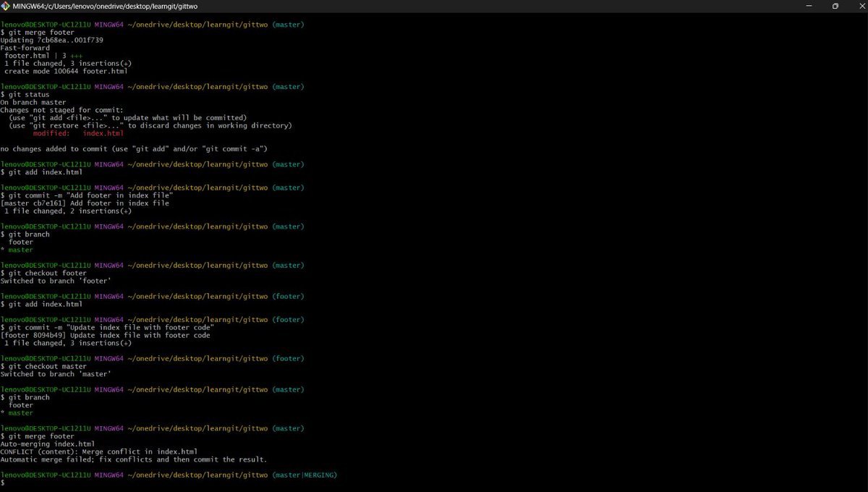Image resolution: width=868 pixels, height=492 pixels.
Task: Click "Changes not staged for commit:" line
Action: coord(62,110)
